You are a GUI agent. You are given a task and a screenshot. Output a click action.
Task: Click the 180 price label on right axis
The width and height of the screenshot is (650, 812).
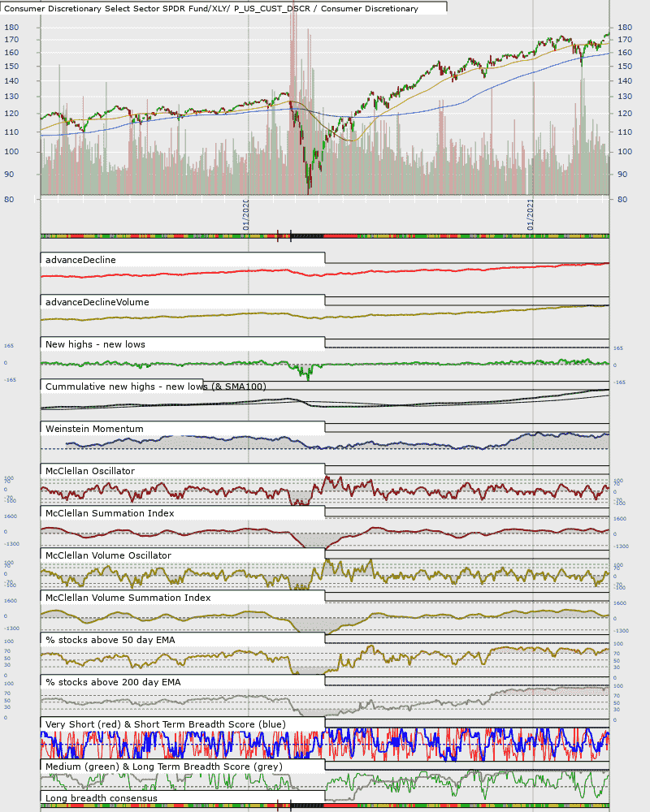click(x=625, y=27)
